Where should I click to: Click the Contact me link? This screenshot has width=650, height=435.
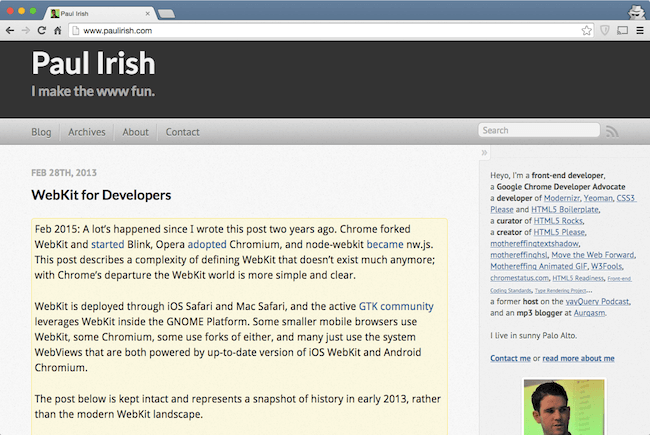click(510, 358)
